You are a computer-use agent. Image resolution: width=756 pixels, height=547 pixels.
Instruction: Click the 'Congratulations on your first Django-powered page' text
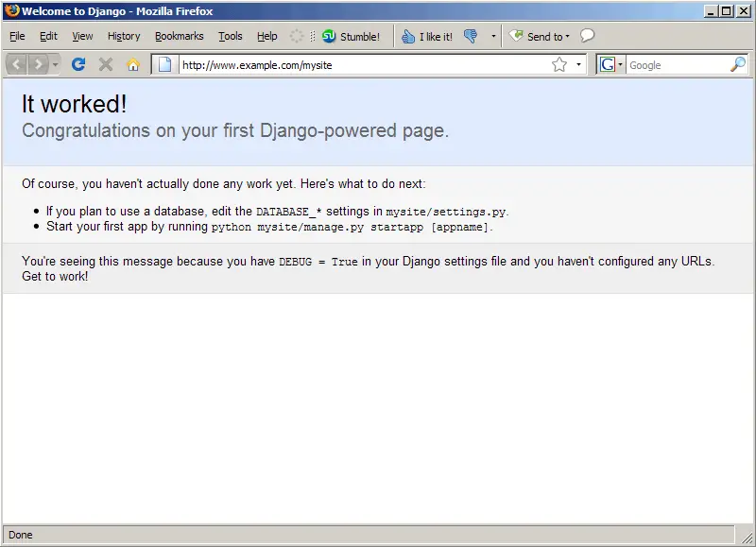coord(235,130)
